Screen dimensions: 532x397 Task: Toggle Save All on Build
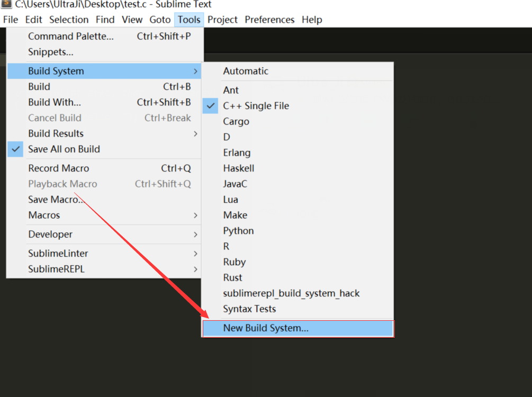104,149
